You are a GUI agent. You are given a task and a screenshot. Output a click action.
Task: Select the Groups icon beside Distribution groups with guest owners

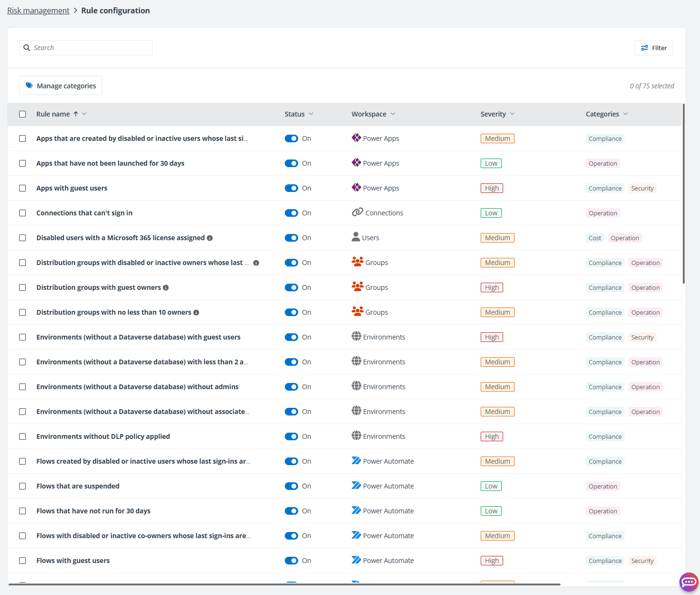pos(357,287)
